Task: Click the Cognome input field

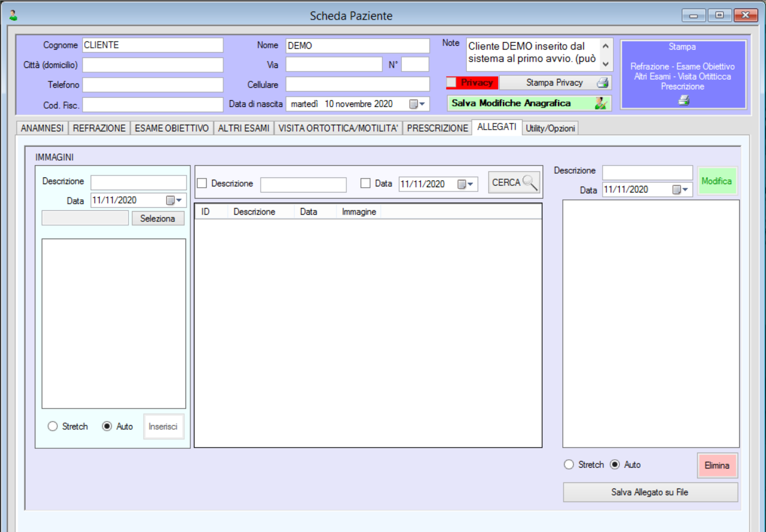Action: click(x=153, y=45)
